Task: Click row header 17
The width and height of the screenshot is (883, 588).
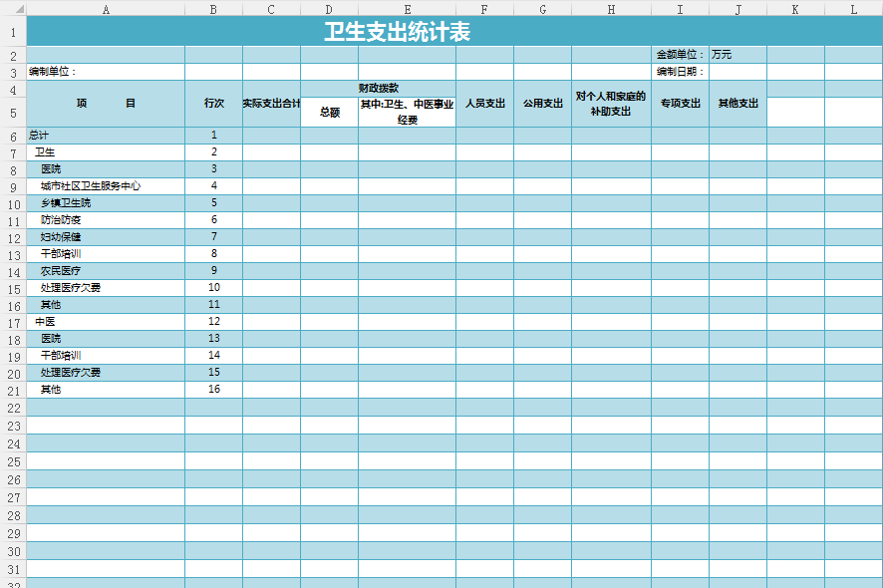Action: [x=13, y=322]
